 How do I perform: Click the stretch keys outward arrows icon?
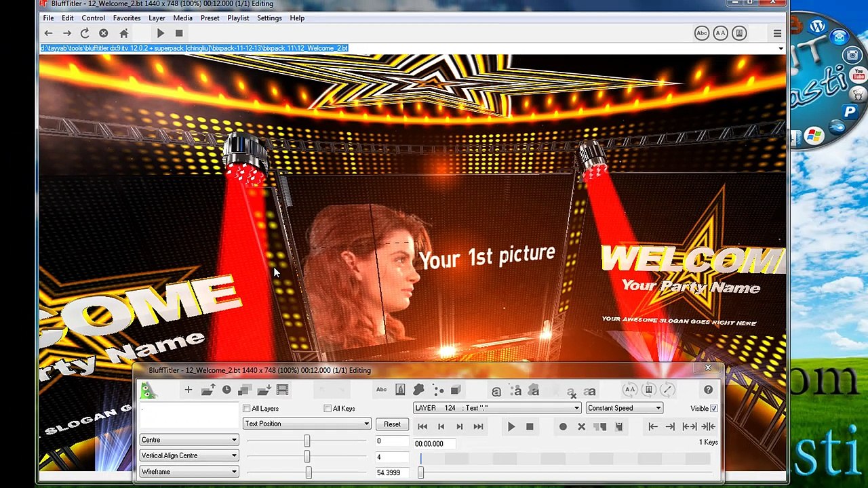pos(689,426)
